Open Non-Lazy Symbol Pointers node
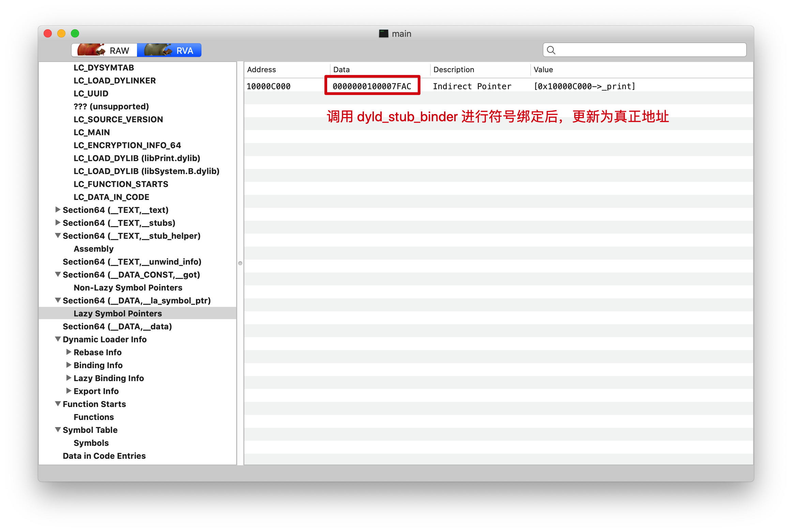 tap(128, 287)
